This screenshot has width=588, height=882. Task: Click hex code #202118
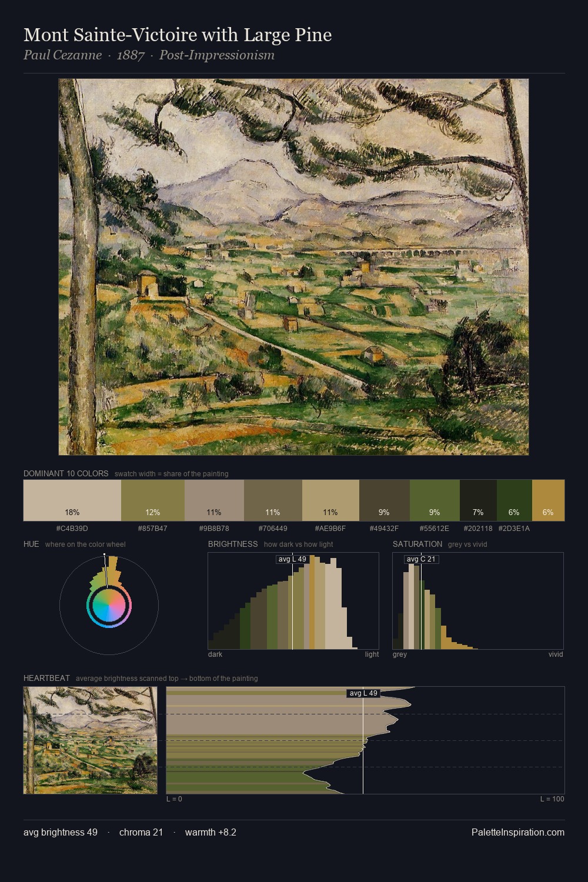(478, 529)
